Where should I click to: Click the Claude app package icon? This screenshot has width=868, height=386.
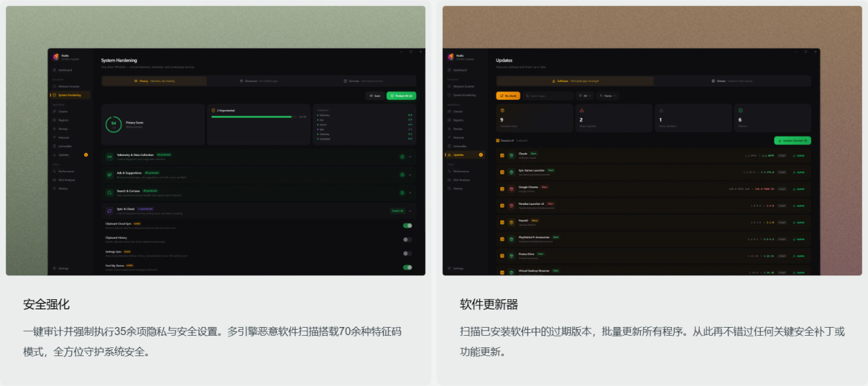[511, 155]
